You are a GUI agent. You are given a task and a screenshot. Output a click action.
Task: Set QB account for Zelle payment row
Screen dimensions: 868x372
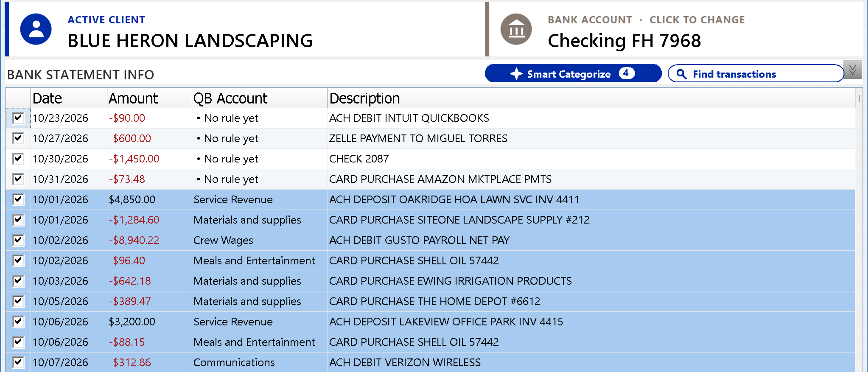coord(260,138)
